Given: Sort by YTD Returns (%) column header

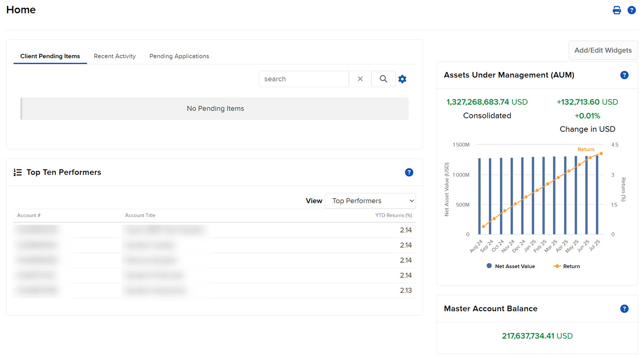Looking at the screenshot, I should pos(394,215).
